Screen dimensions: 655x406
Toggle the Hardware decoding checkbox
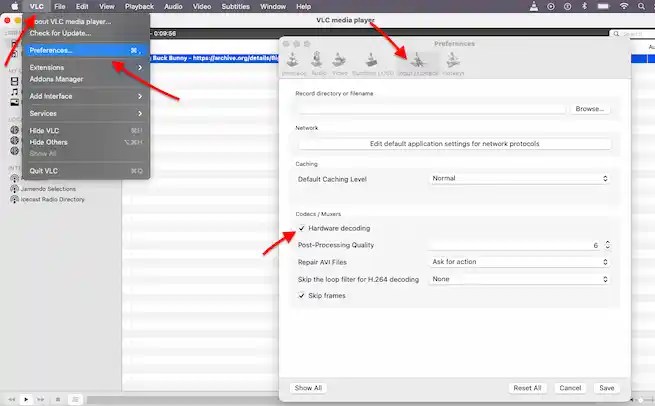pos(301,228)
